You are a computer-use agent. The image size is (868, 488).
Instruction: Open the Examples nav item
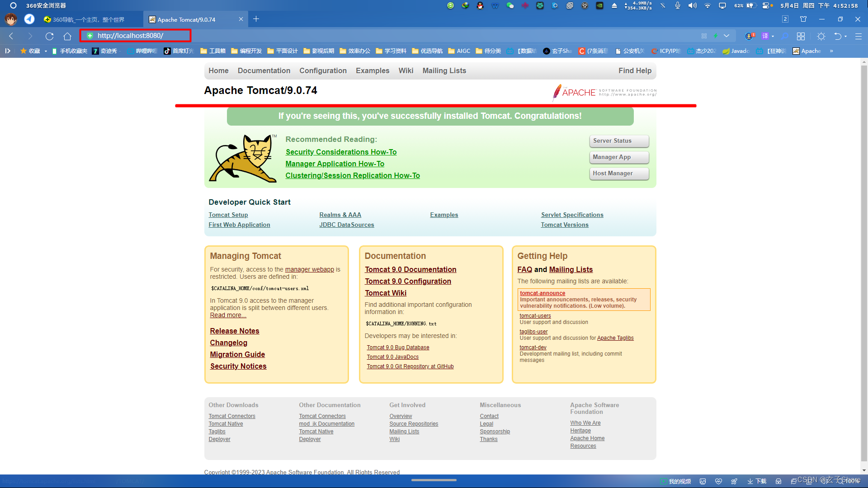click(373, 70)
